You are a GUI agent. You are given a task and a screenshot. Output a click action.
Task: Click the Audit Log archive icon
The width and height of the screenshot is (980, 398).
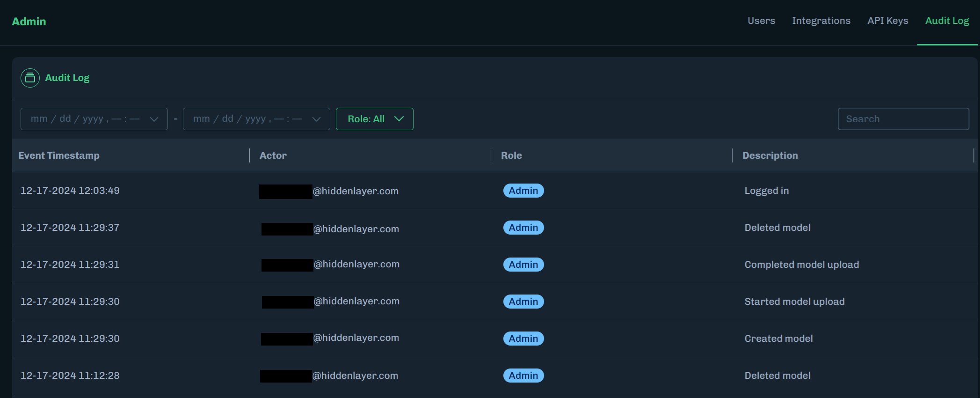30,78
